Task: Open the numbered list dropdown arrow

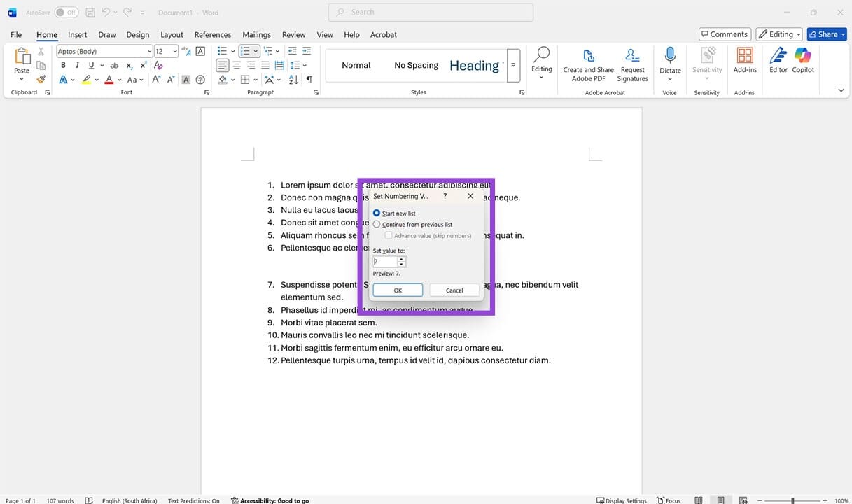Action: tap(256, 50)
